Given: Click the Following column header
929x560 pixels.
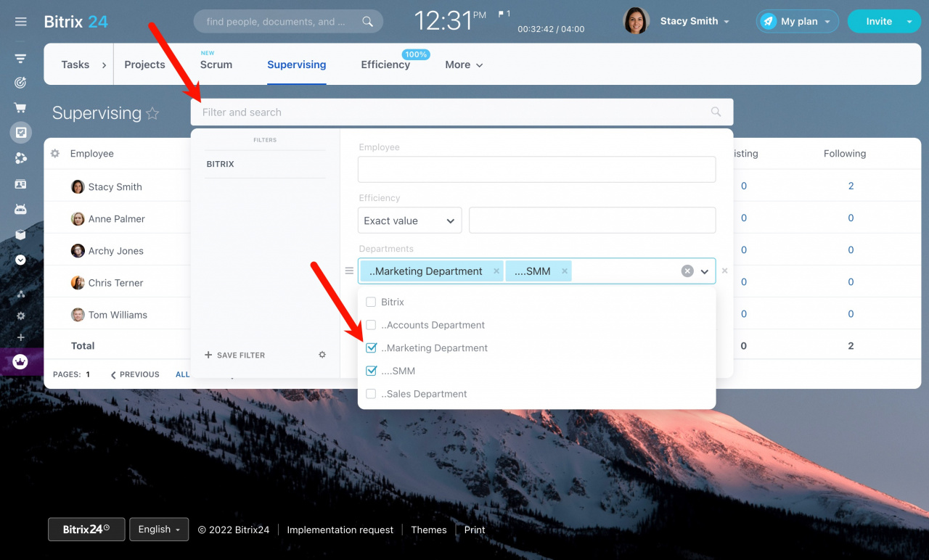Looking at the screenshot, I should 845,154.
